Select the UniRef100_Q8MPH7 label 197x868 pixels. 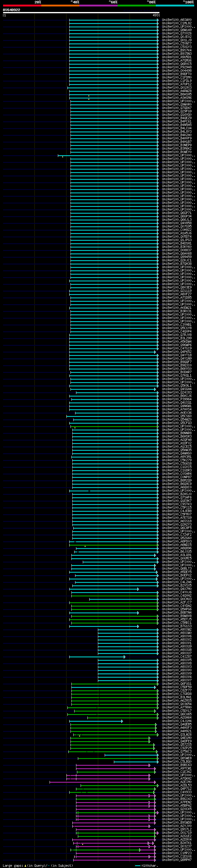[x=177, y=860]
